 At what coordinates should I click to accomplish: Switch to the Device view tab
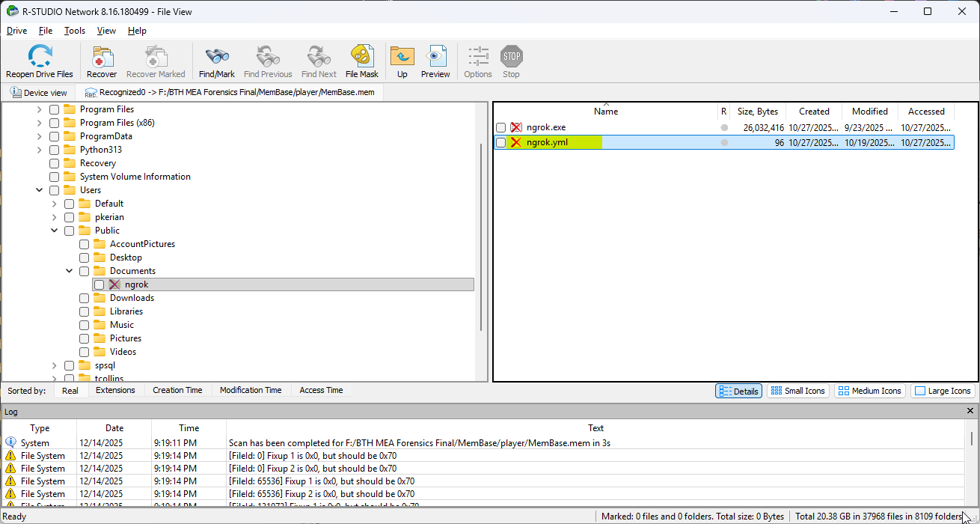coord(38,93)
